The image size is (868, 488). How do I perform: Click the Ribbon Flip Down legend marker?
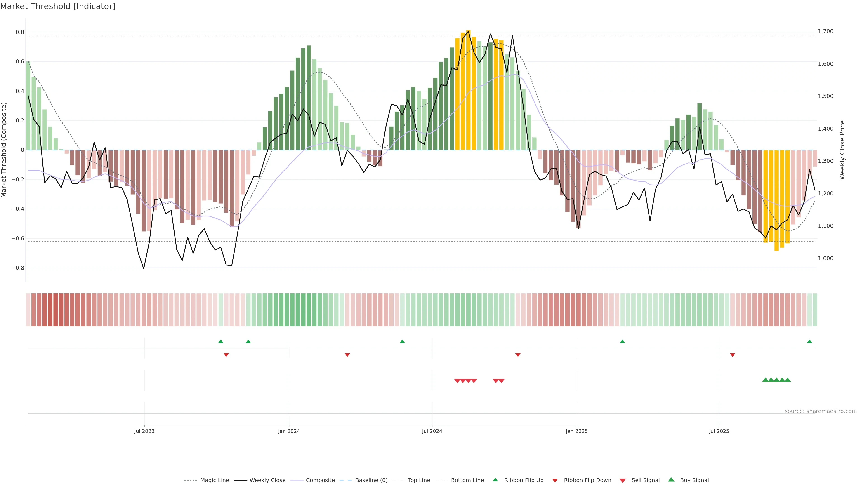(555, 480)
